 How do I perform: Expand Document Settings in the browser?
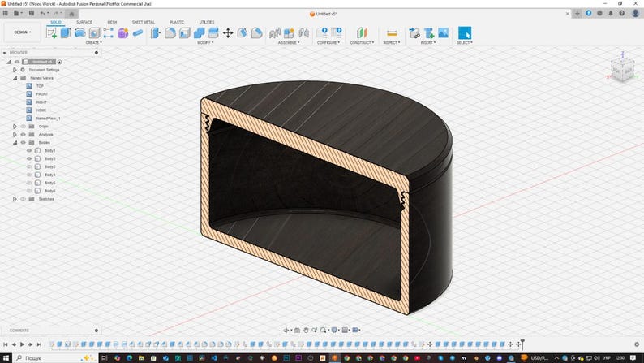tap(15, 70)
